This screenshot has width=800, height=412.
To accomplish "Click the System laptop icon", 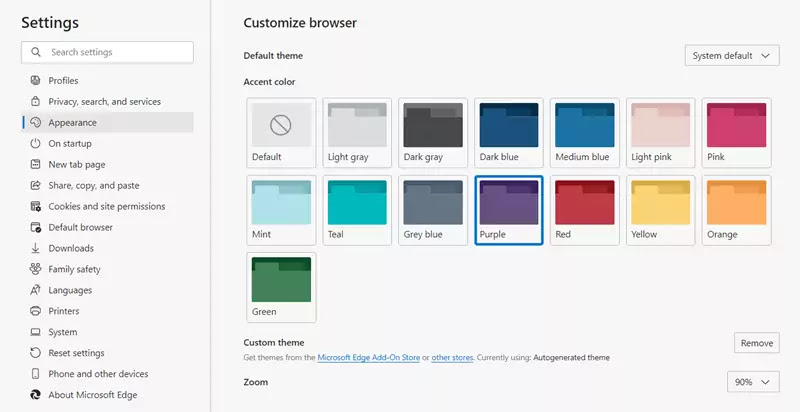I will coord(35,332).
